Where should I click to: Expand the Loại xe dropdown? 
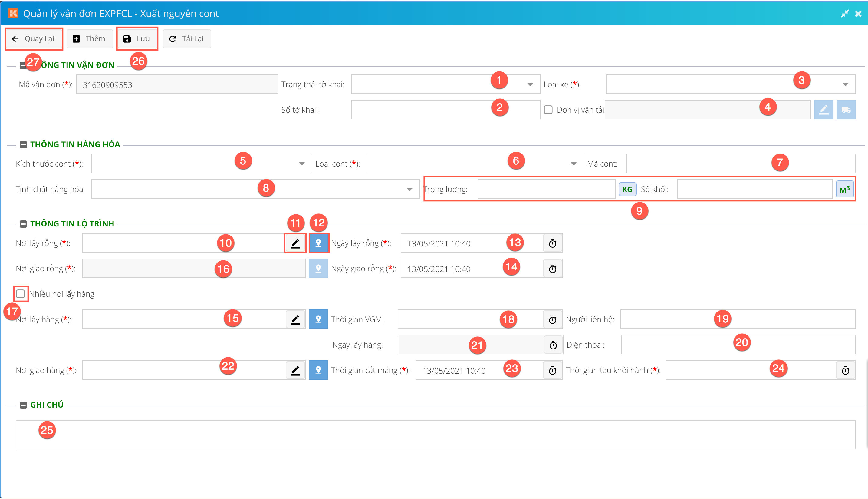click(x=845, y=84)
